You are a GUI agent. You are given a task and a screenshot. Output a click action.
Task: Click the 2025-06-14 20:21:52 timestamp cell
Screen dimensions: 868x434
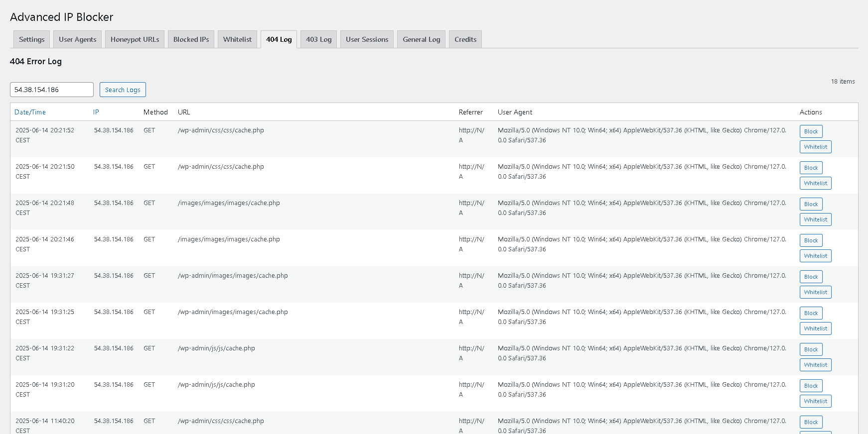[45, 135]
